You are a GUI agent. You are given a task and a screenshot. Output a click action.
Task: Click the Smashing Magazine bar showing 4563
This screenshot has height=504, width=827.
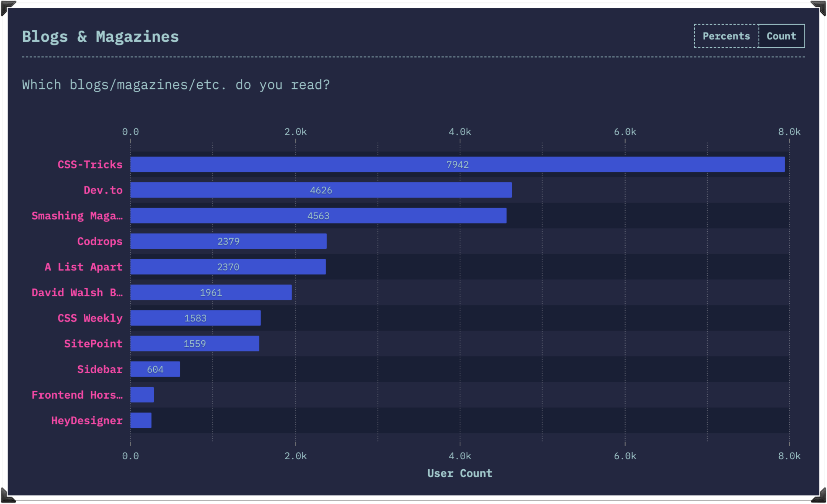tap(319, 215)
